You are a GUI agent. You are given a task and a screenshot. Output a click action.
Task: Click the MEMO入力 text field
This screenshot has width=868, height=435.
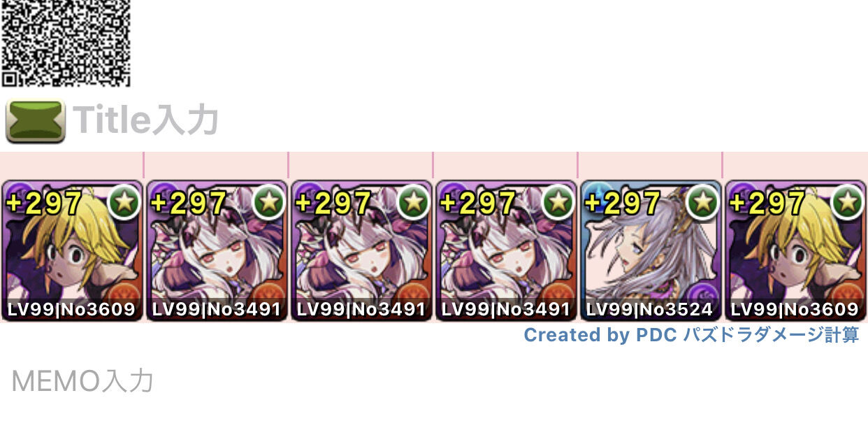pyautogui.click(x=82, y=381)
